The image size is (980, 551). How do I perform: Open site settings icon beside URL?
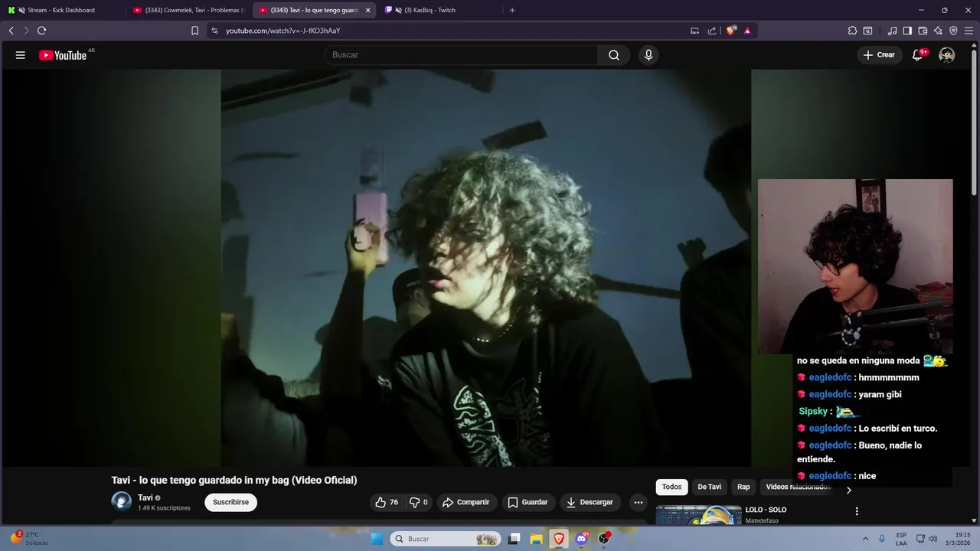(214, 31)
